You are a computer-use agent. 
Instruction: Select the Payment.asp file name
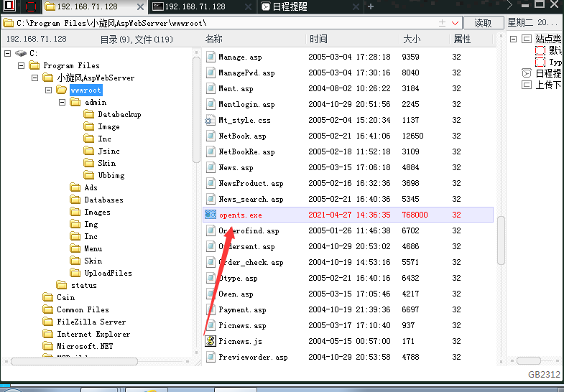pos(242,309)
